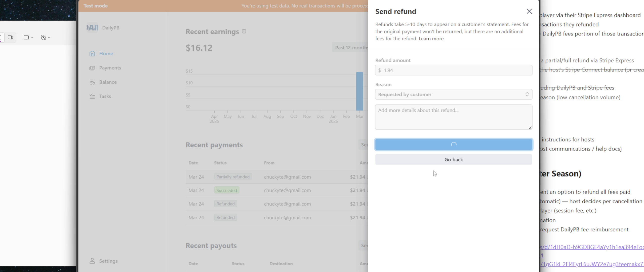This screenshot has width=644, height=272.
Task: Click the Date header in Recent payments
Action: tap(193, 163)
